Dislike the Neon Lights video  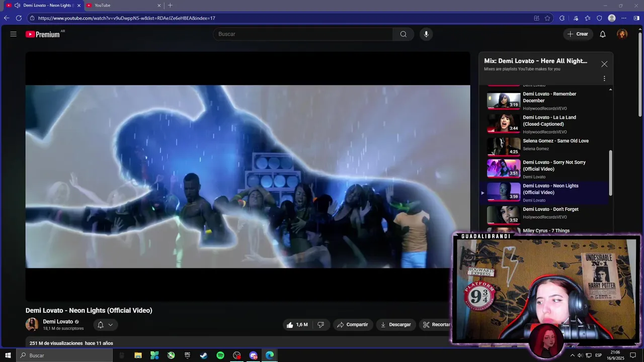[321, 325]
